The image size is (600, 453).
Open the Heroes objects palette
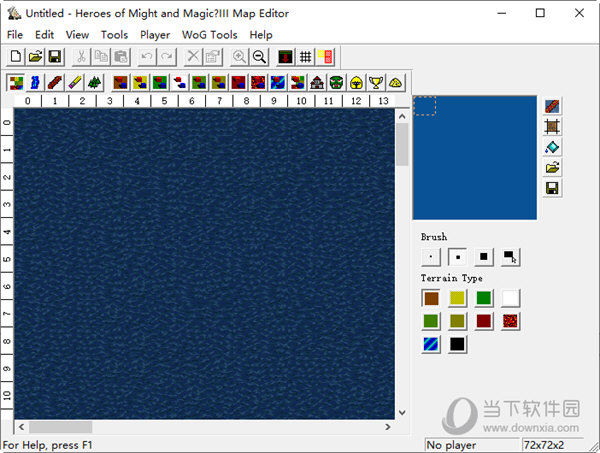coord(357,82)
